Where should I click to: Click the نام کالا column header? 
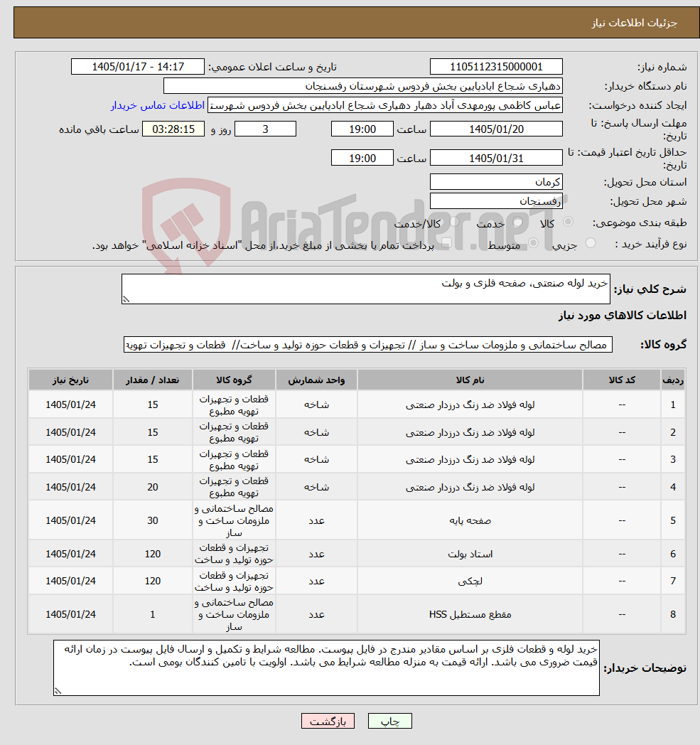tap(470, 380)
